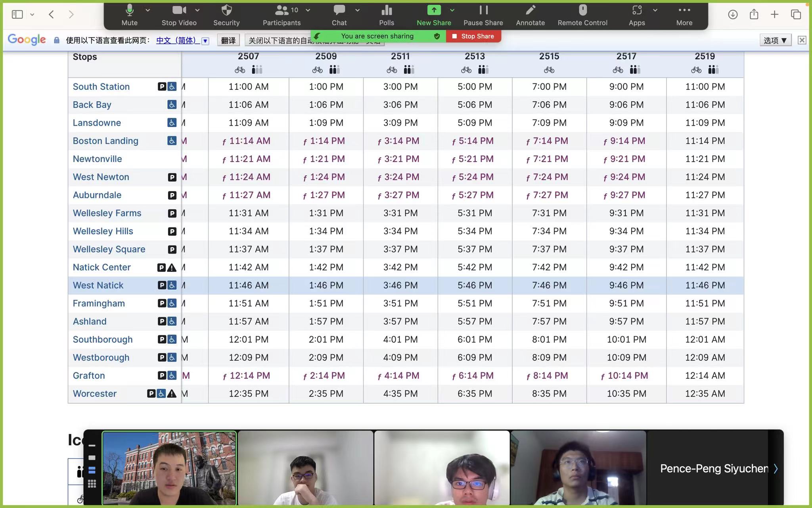Open the 选项 options dropdown
The height and width of the screenshot is (508, 812).
coord(775,40)
